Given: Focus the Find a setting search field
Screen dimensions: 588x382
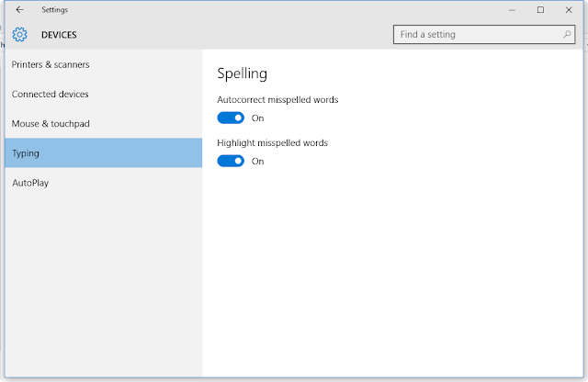Looking at the screenshot, I should click(478, 35).
